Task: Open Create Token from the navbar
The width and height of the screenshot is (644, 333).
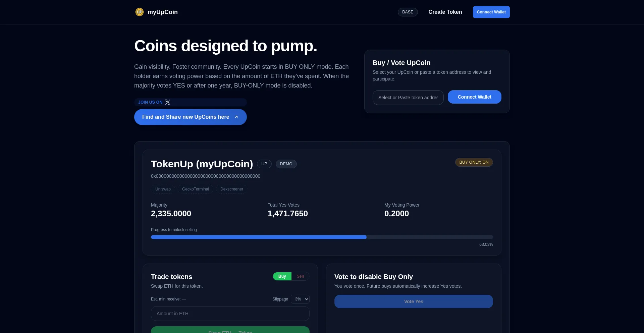Action: pyautogui.click(x=445, y=12)
